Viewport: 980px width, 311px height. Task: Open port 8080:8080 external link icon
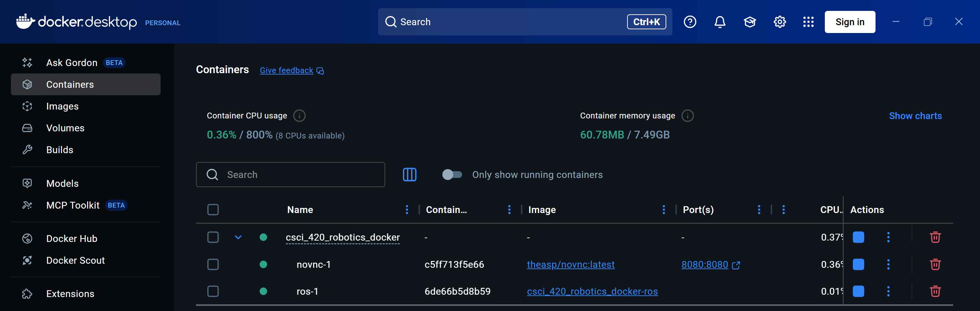[x=736, y=265]
